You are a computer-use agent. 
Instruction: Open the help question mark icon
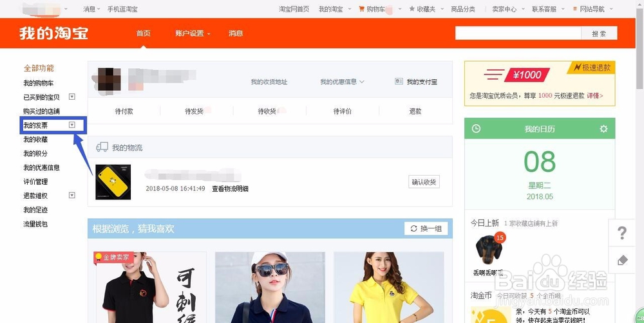point(622,233)
